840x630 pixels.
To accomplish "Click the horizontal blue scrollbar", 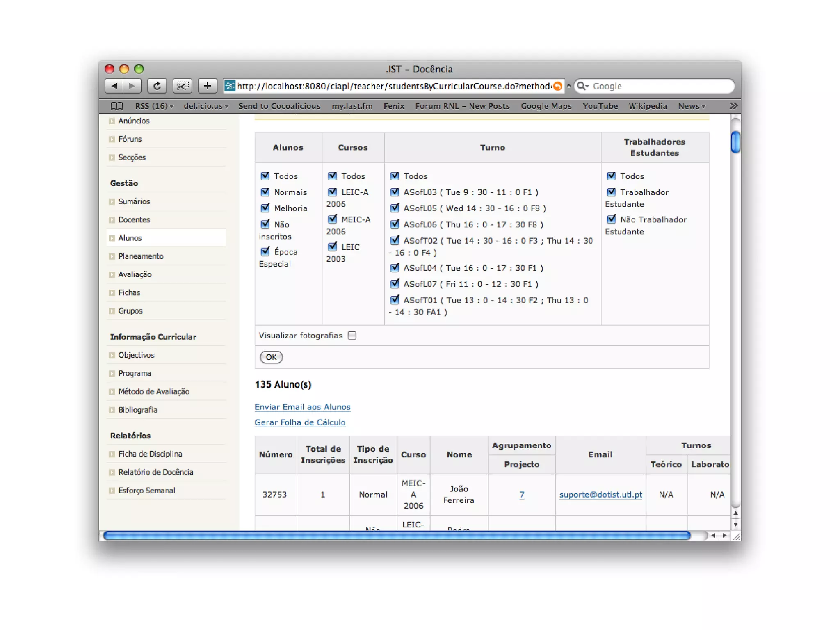I will 396,535.
